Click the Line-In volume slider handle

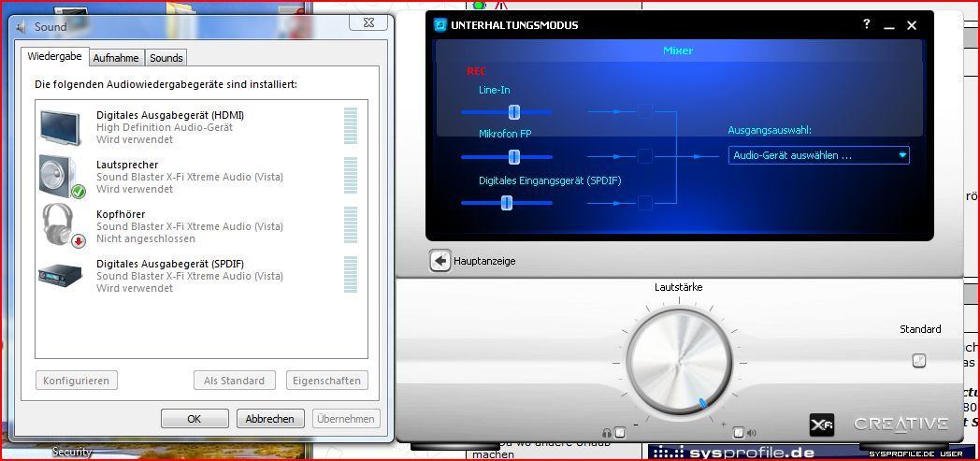(513, 112)
